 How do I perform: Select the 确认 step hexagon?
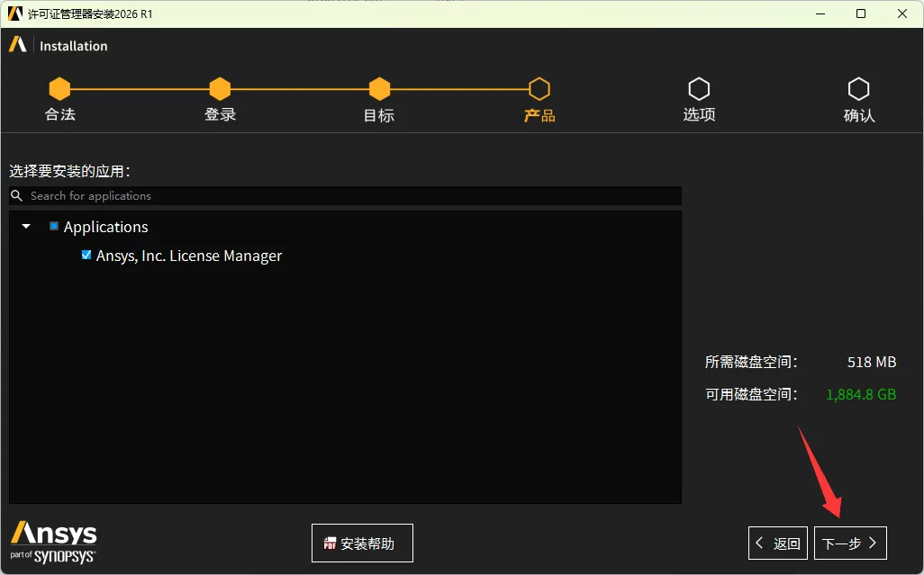pyautogui.click(x=858, y=89)
